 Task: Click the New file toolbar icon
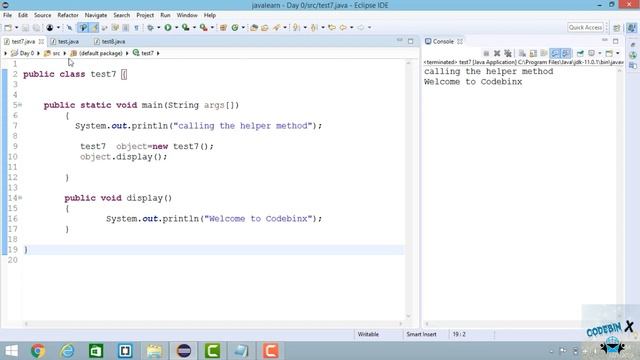8,27
